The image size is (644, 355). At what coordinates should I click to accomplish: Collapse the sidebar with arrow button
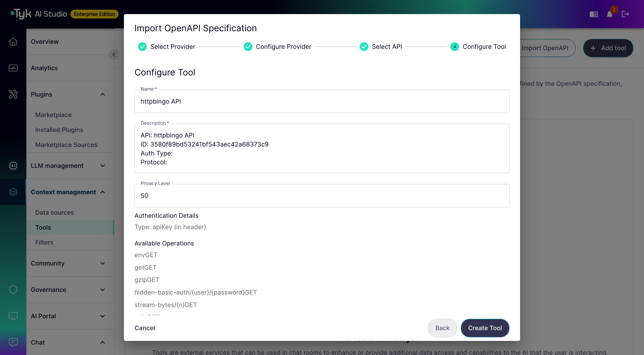pos(114,55)
